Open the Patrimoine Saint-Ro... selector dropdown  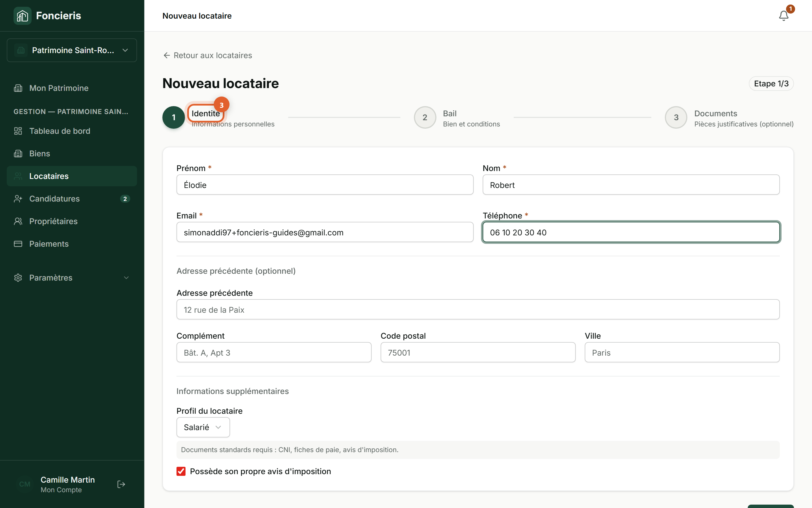[72, 51]
